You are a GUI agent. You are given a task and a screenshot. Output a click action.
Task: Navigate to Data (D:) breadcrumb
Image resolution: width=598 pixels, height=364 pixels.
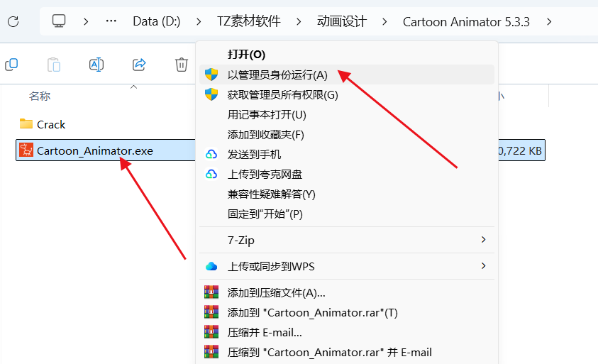pyautogui.click(x=156, y=21)
